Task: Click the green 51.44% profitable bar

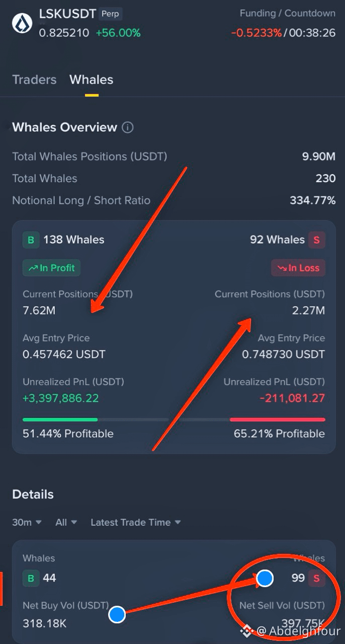Action: click(60, 419)
